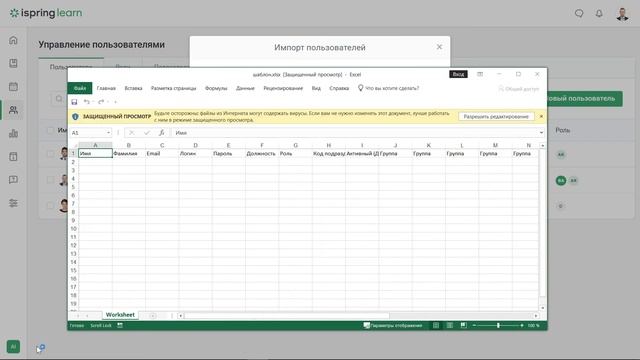Click the vertical scrollbar down arrow
The width and height of the screenshot is (640, 360).
coord(542,308)
